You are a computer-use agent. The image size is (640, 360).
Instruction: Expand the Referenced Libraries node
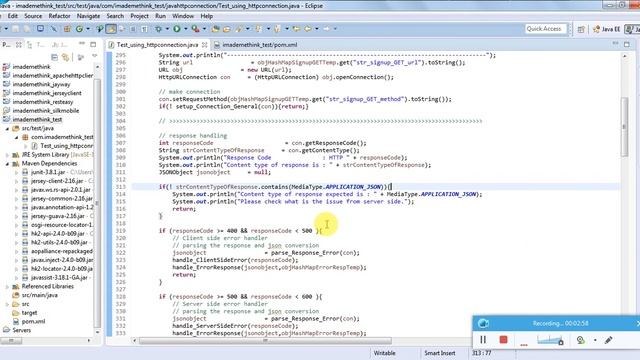[x=7, y=287]
